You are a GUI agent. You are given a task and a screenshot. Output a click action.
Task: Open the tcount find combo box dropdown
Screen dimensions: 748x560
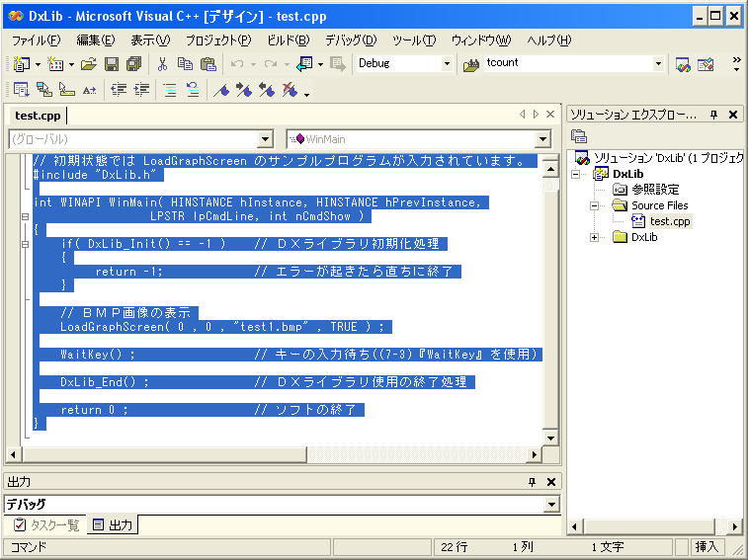click(658, 63)
